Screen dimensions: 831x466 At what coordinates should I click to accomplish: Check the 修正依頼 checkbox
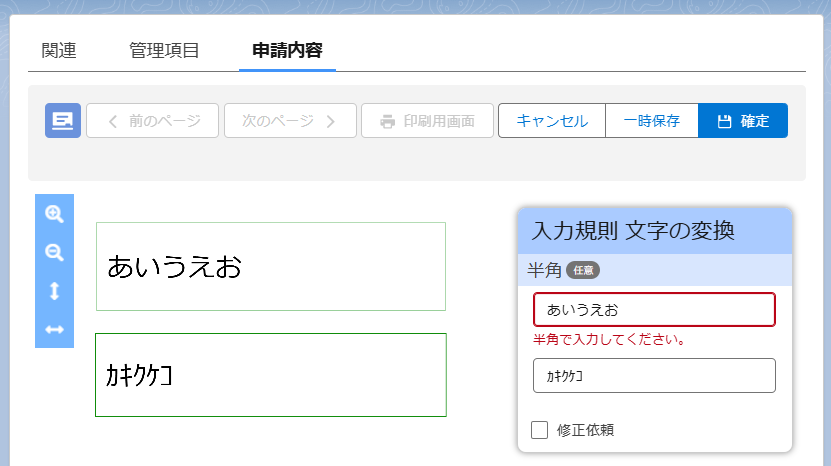pyautogui.click(x=540, y=430)
